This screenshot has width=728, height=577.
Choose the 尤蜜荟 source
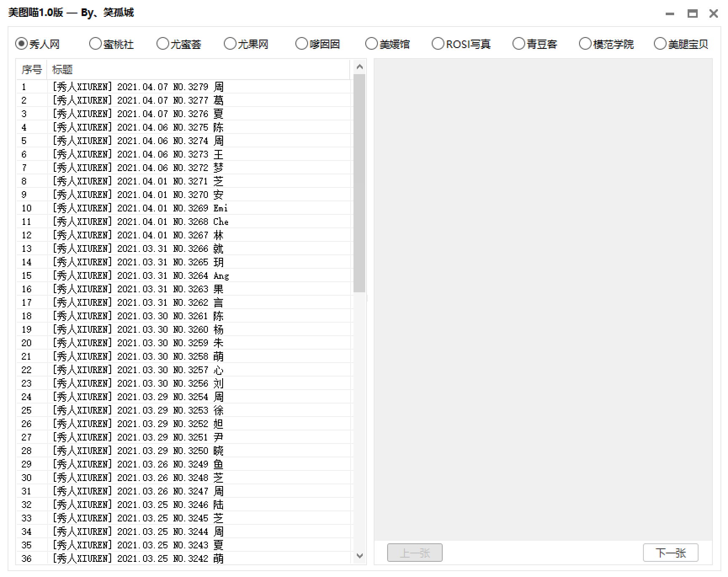179,44
